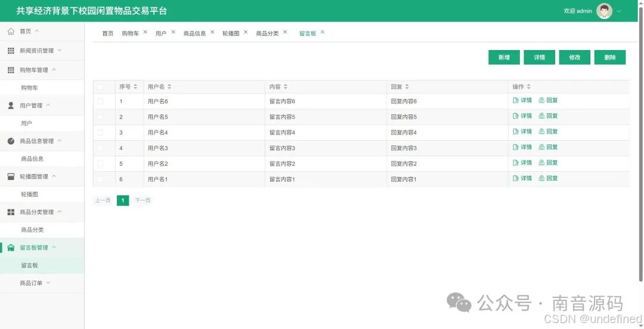The height and width of the screenshot is (329, 644).
Task: Open the admin account dropdown arrow
Action: point(619,11)
